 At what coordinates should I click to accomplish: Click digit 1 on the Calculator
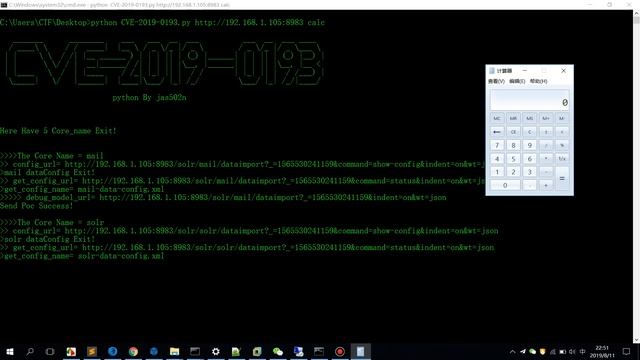(x=497, y=172)
